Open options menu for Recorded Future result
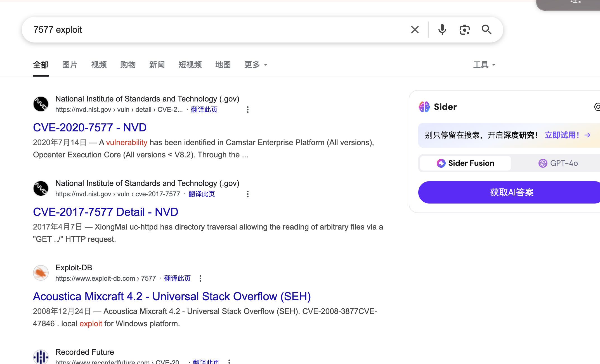 click(x=229, y=361)
